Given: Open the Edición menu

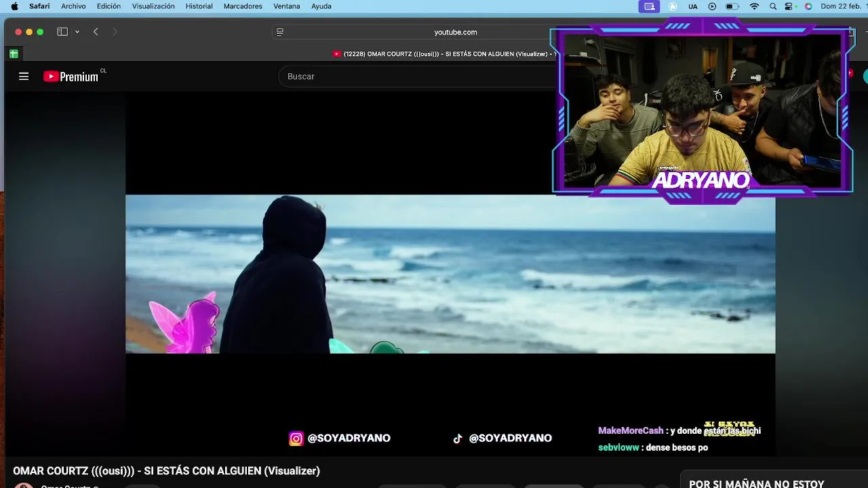Looking at the screenshot, I should [x=108, y=6].
